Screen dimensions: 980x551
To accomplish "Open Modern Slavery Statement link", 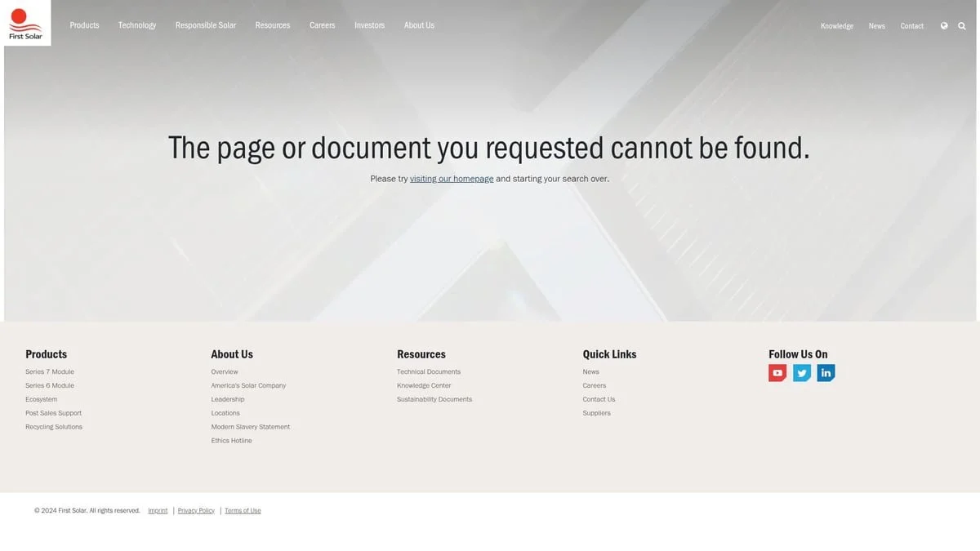I will pos(251,428).
